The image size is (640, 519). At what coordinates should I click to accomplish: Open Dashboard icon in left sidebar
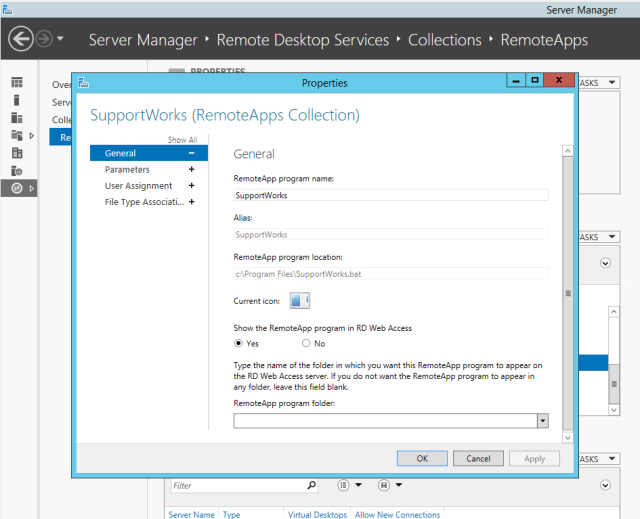[17, 82]
